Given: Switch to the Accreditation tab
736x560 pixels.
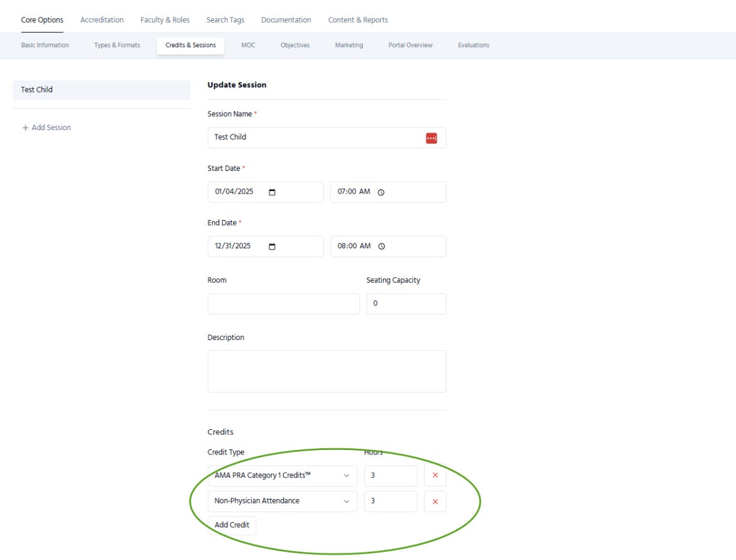Looking at the screenshot, I should (x=102, y=20).
